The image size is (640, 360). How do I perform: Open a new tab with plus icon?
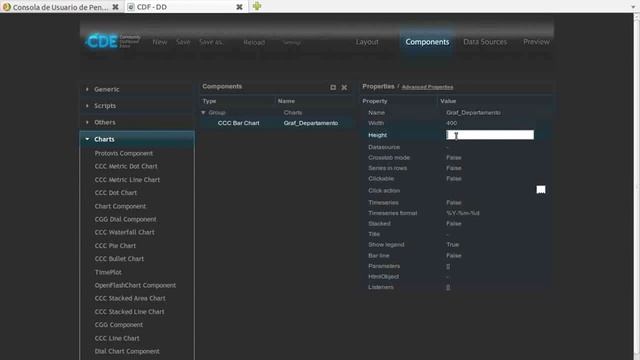tap(257, 6)
